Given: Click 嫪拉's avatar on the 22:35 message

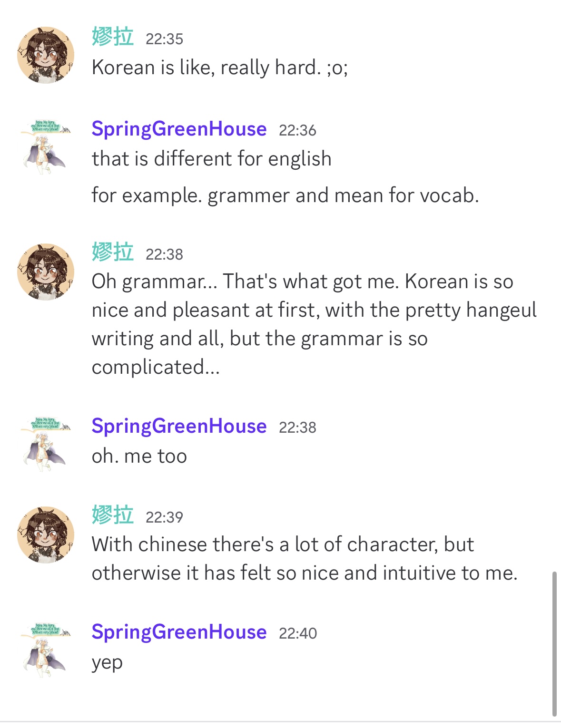Looking at the screenshot, I should pos(46,55).
